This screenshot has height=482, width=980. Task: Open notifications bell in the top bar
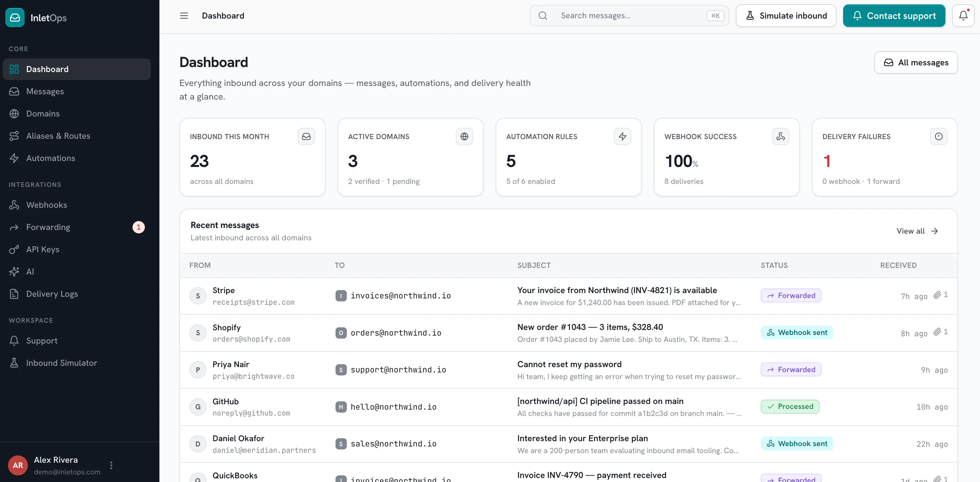click(x=963, y=16)
